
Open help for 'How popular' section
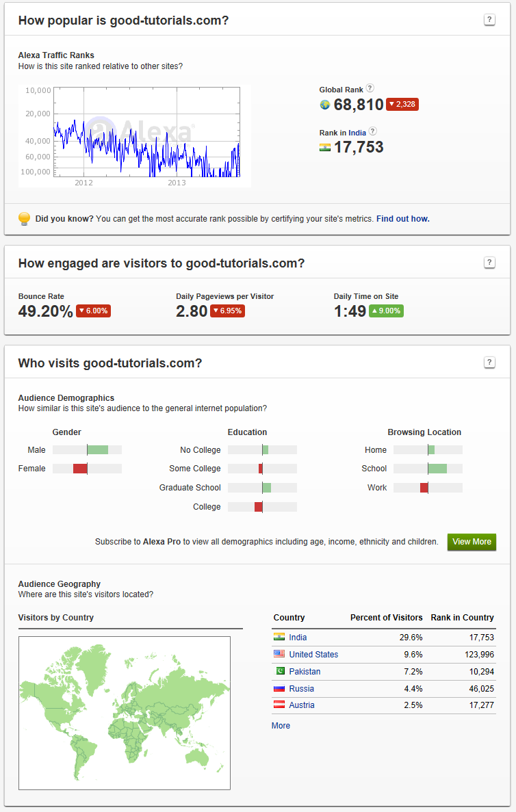tap(489, 20)
